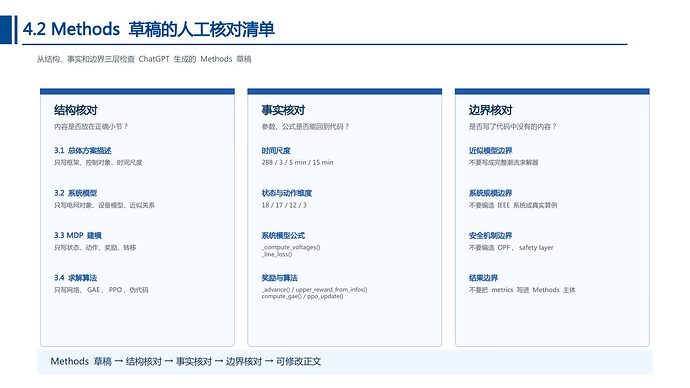Click the subtitle mentioning ChatGPT 生成的 Methods 草稿
690x388 pixels.
pos(144,59)
